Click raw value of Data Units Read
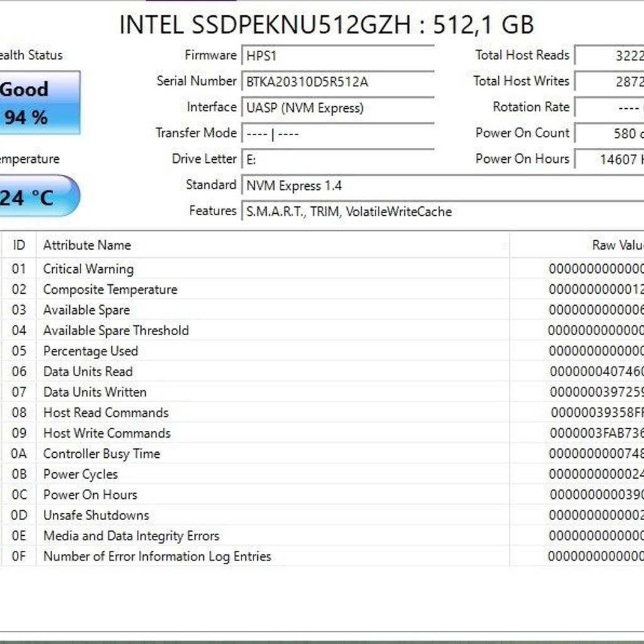Image resolution: width=644 pixels, height=644 pixels. pos(597,371)
